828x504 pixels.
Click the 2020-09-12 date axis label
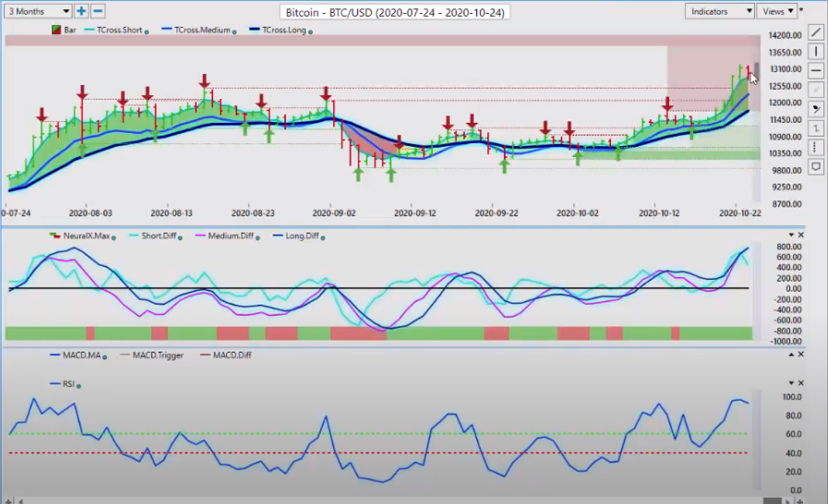point(415,213)
